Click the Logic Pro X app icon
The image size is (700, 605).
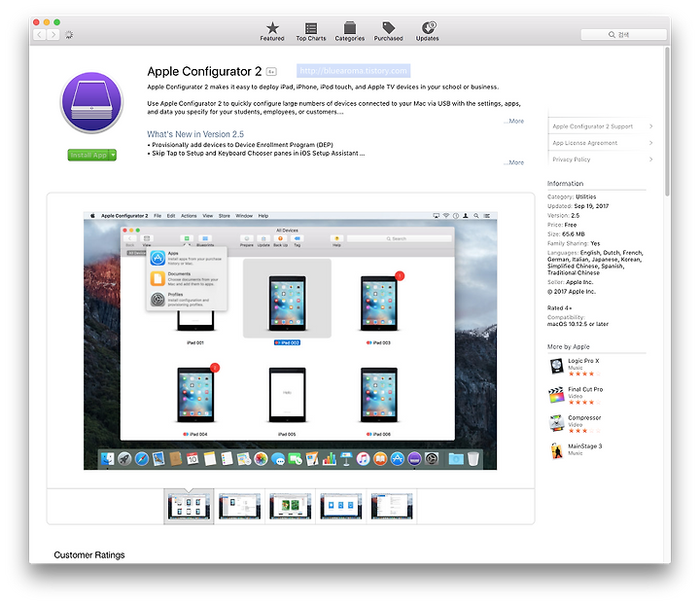click(557, 366)
